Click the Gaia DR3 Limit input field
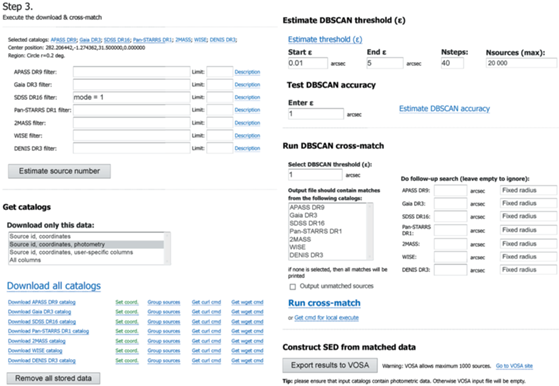 (x=220, y=84)
